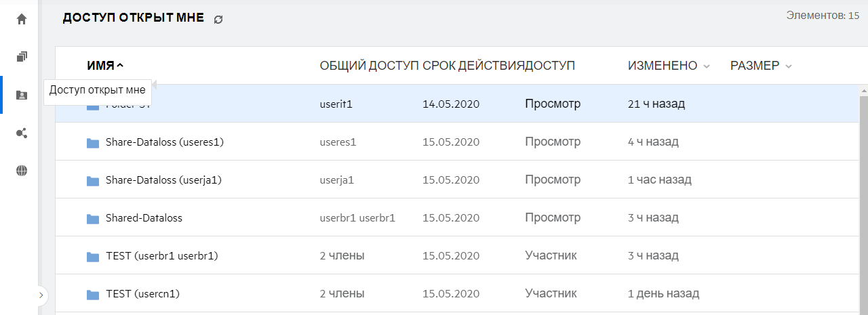868x315 pixels.
Task: Open the Shared by Me sidebar icon
Action: (22, 133)
